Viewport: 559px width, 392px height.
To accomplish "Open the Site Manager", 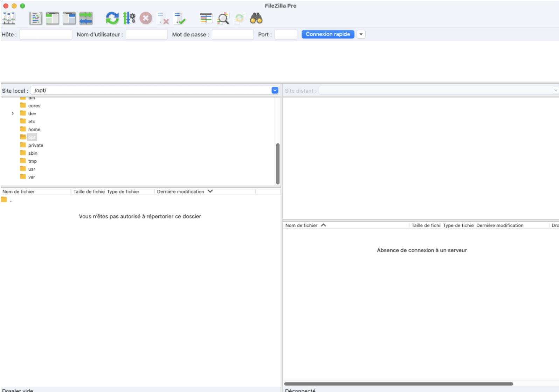I will [9, 18].
